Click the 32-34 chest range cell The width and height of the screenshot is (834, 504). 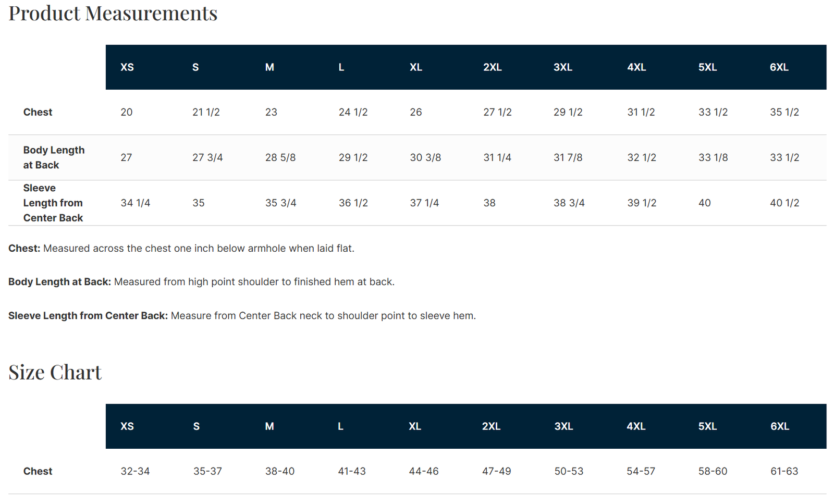tap(135, 471)
